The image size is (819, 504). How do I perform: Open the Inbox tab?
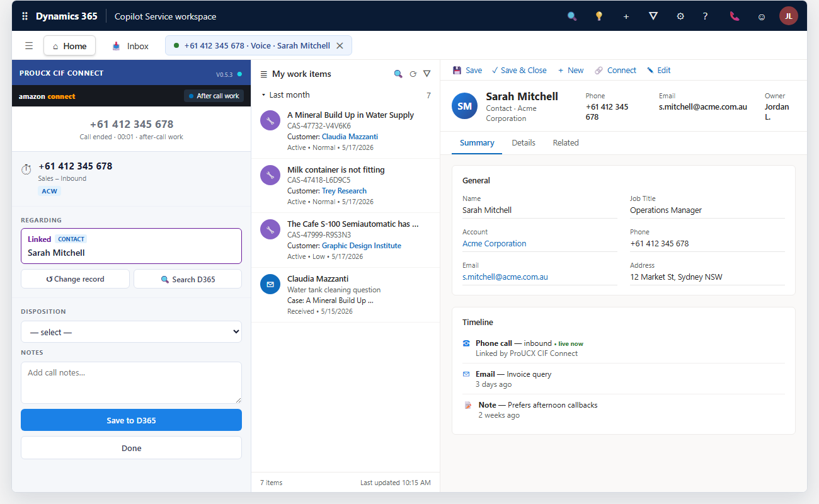point(130,46)
